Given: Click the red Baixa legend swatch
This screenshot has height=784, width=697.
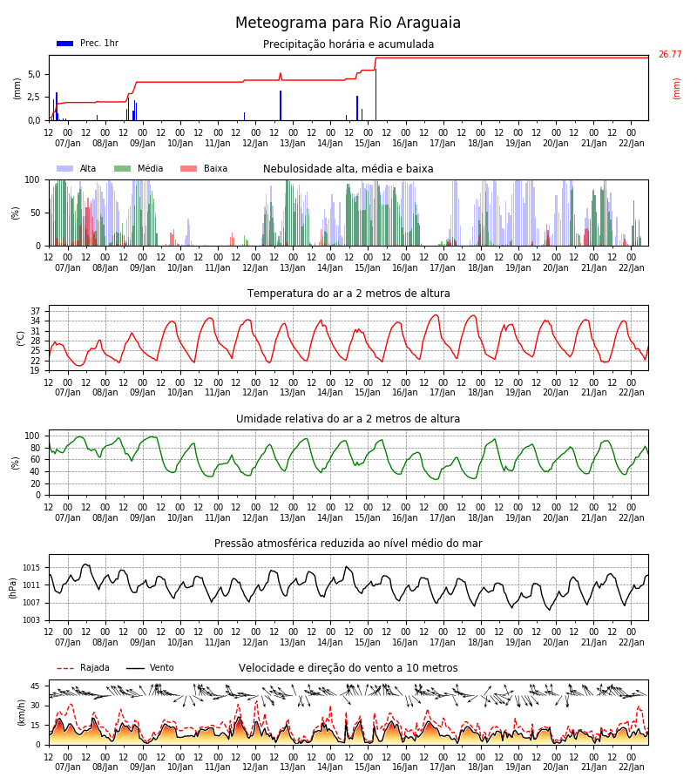Looking at the screenshot, I should 188,168.
